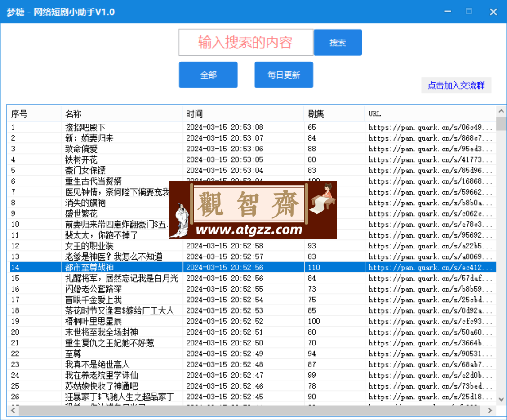
Task: Minimize the 网络短剧小助手 window
Action: (448, 12)
